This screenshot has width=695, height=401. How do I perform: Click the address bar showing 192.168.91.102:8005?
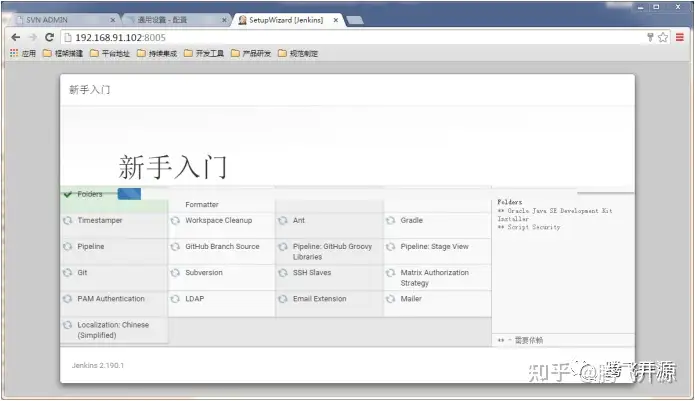[355, 38]
